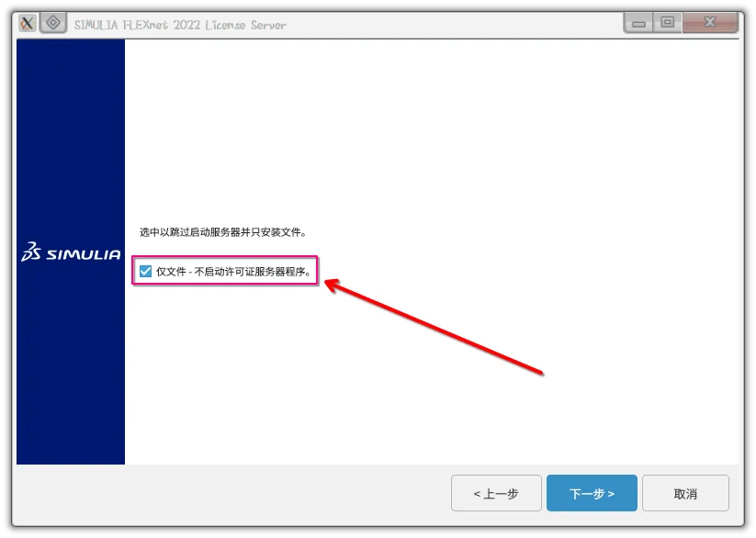Proceed with the "下一步 >" button
756x538 pixels.
[x=592, y=494]
